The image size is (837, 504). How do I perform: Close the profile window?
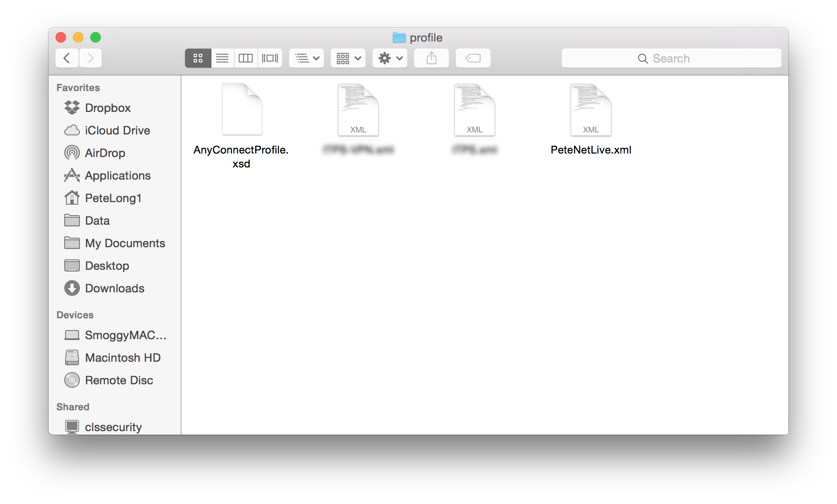click(x=61, y=37)
